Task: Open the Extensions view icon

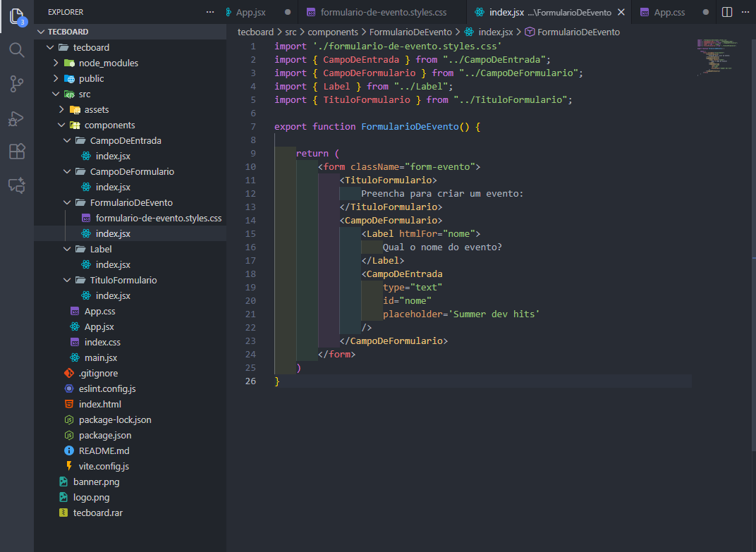Action: (x=16, y=152)
